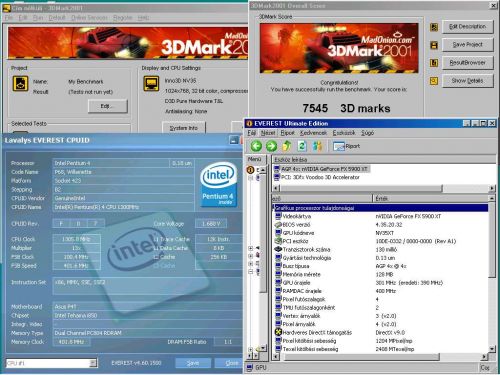Go back with EVEREST green left arrow
Image resolution: width=500 pixels, height=375 pixels.
(256, 146)
